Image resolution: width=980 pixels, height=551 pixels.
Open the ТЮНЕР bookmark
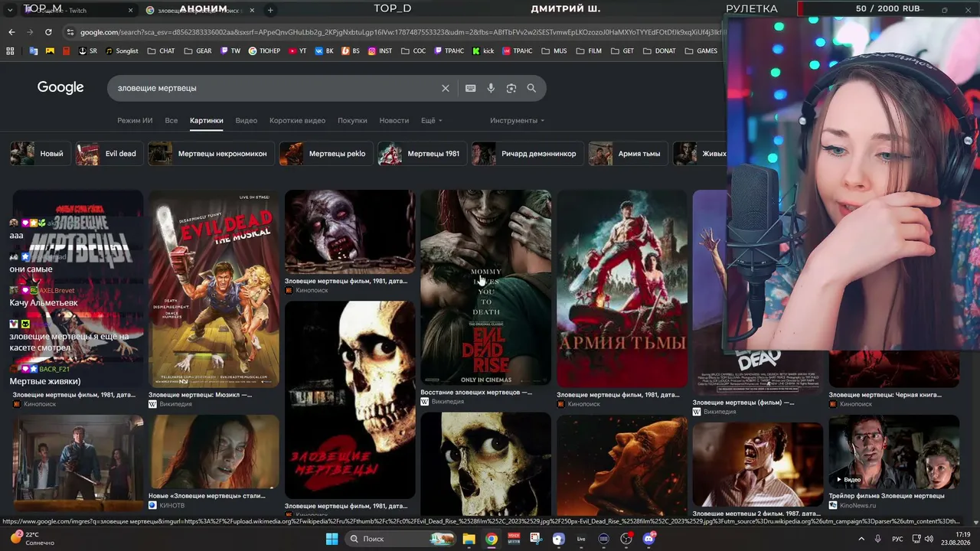coord(265,51)
